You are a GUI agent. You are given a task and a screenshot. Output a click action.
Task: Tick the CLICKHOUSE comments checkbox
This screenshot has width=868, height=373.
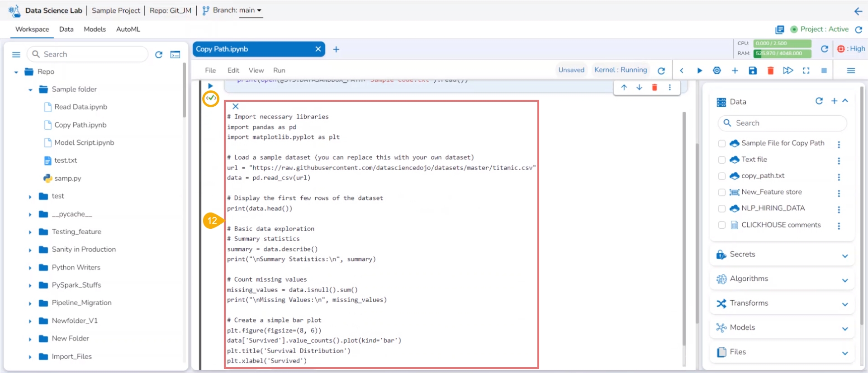(722, 225)
